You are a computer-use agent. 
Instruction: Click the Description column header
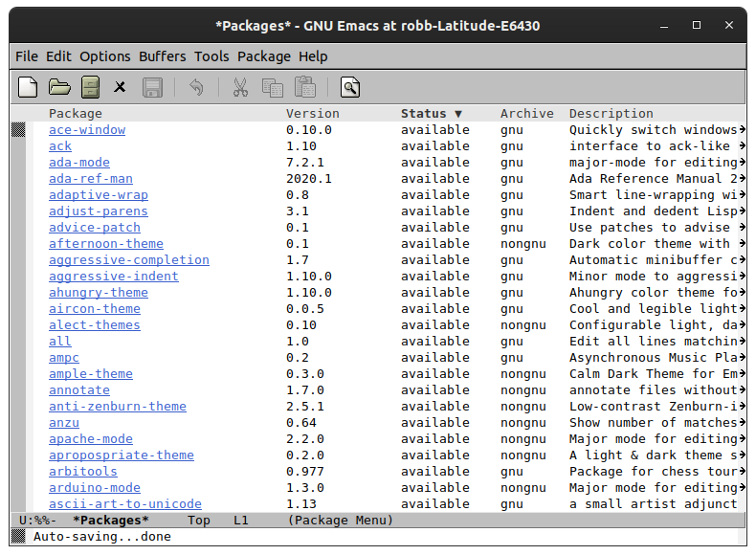coord(611,114)
